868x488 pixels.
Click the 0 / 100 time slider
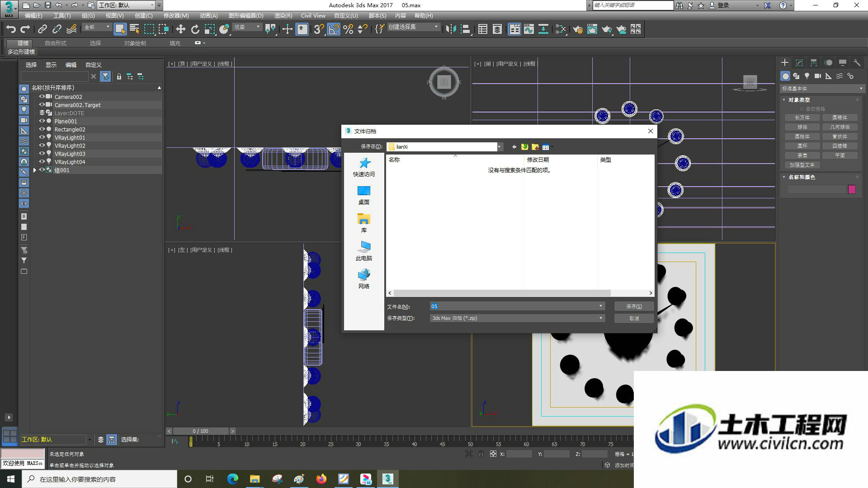tap(200, 431)
